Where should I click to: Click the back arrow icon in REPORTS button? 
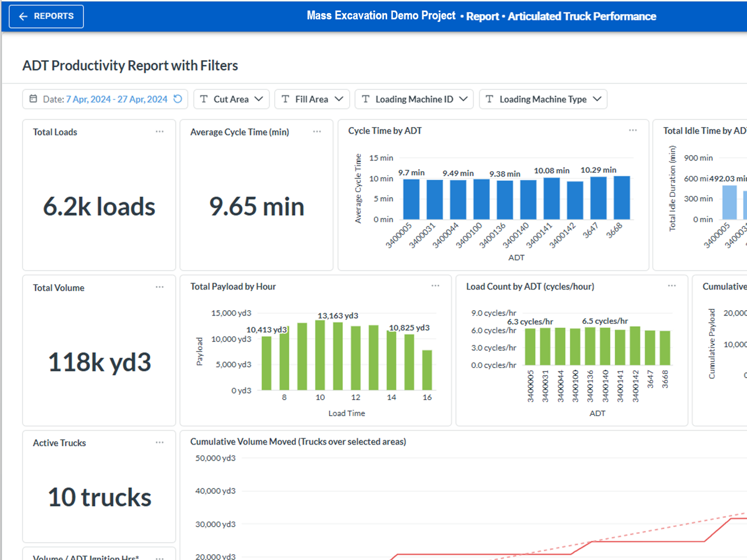click(x=23, y=16)
